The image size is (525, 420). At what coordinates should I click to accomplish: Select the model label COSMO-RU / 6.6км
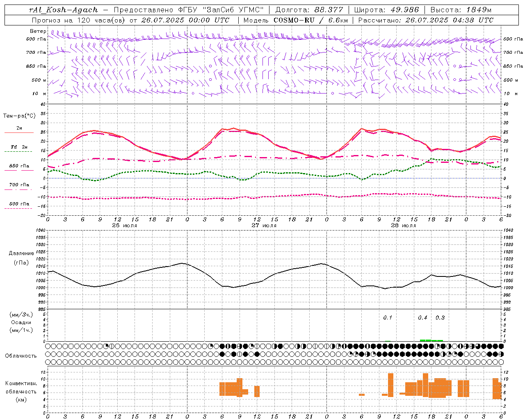pyautogui.click(x=310, y=20)
